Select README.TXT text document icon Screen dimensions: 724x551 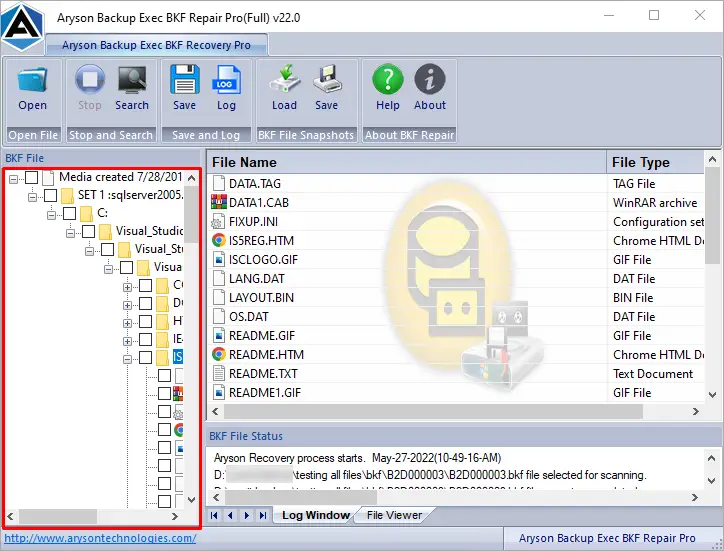click(x=218, y=373)
